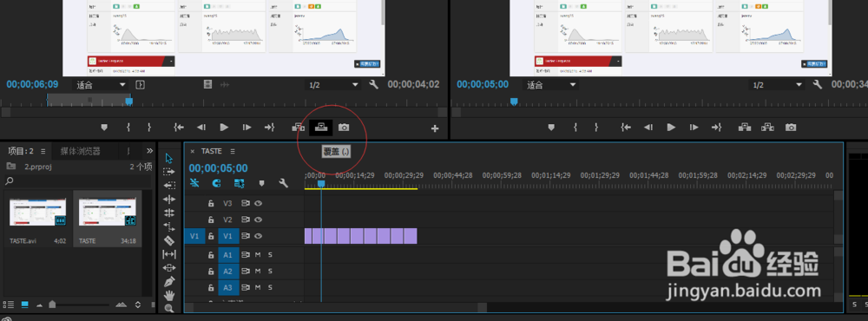Step back one frame in Source monitor

coord(201,128)
